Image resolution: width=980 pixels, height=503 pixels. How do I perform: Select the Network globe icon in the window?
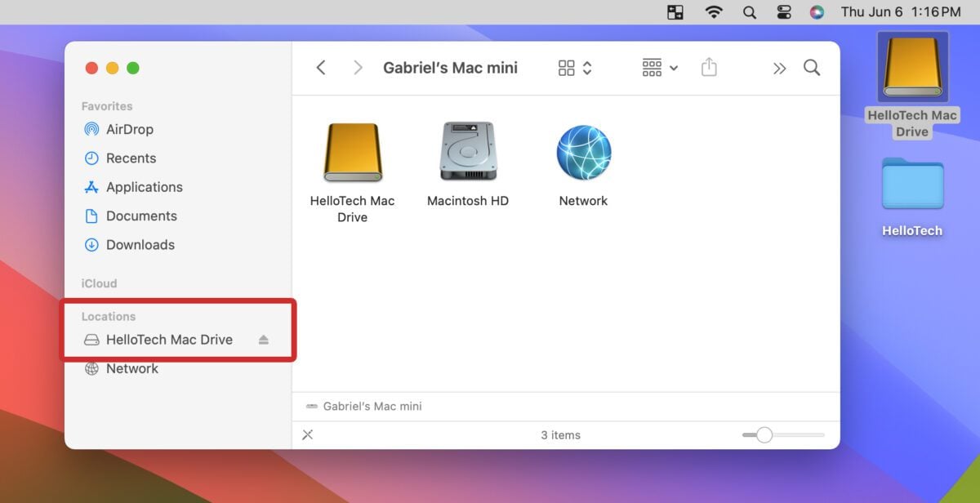[582, 151]
